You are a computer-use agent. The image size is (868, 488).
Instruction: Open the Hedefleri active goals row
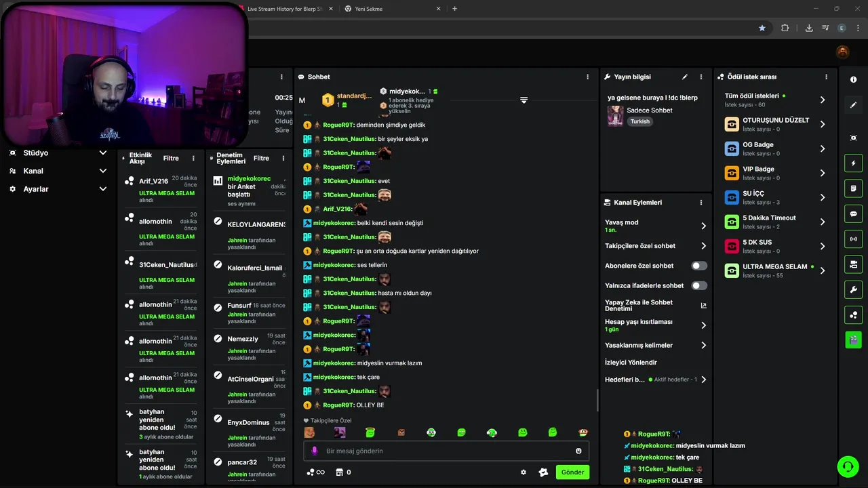pos(655,380)
